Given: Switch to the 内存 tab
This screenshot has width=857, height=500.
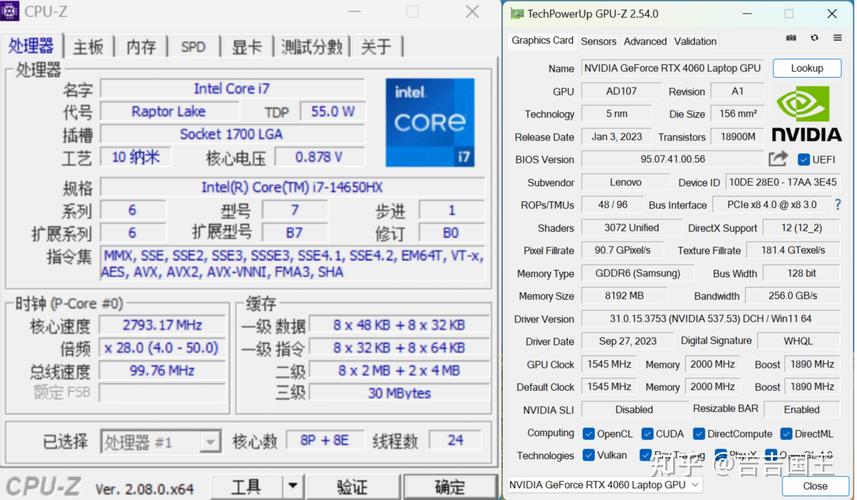Looking at the screenshot, I should click(141, 47).
